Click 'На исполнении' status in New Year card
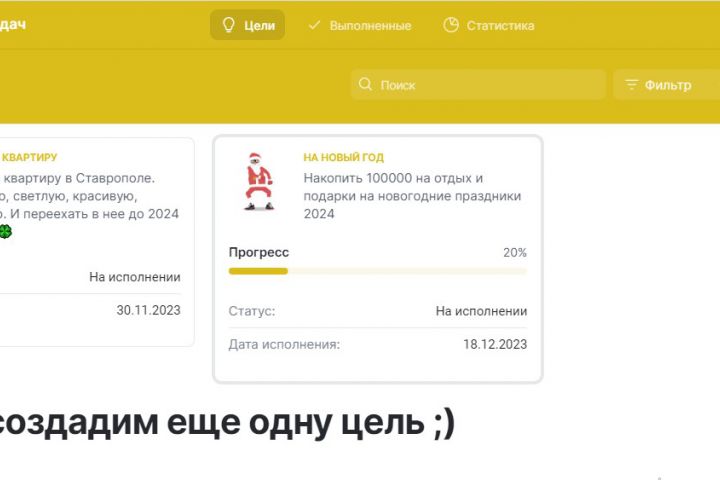Viewport: 720px width, 480px height. coord(481,311)
